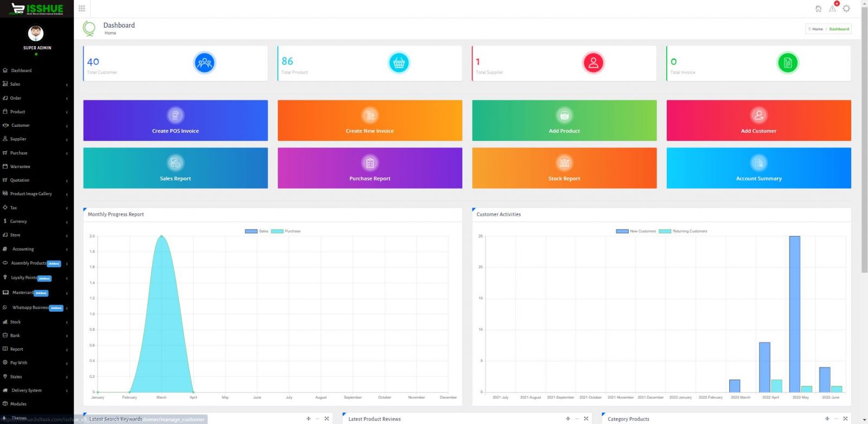Image resolution: width=868 pixels, height=424 pixels.
Task: Toggle Purchase series in Monthly Progress legend
Action: tap(286, 231)
